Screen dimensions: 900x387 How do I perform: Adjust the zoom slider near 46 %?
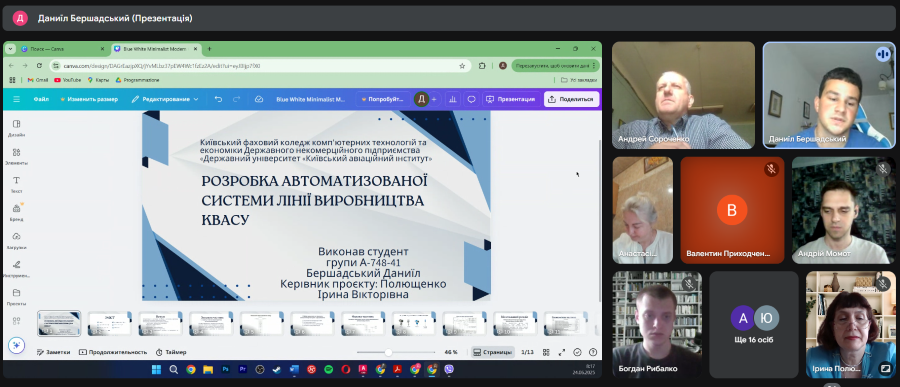[389, 352]
